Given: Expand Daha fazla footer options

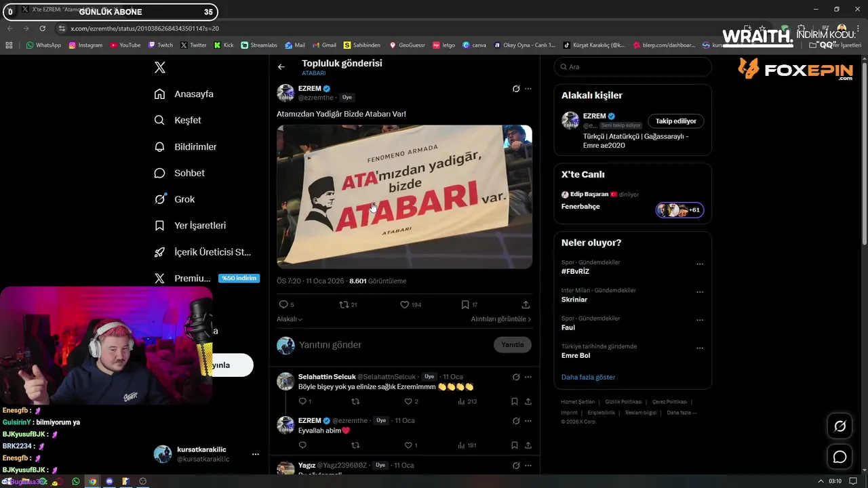Looking at the screenshot, I should click(682, 413).
